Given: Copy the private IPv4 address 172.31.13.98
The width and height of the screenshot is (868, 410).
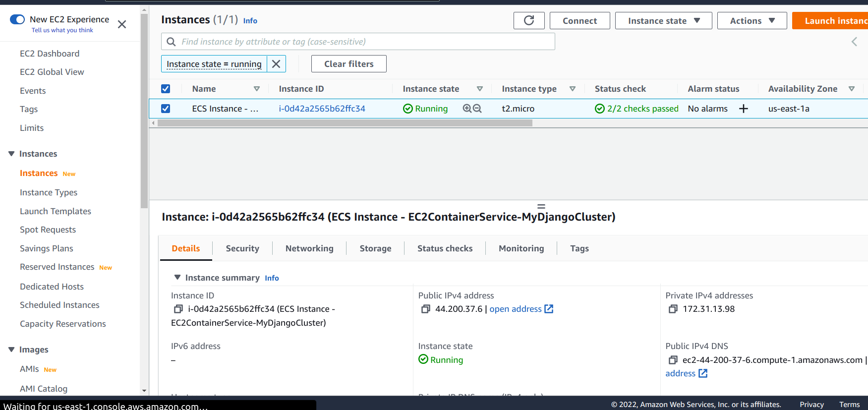Looking at the screenshot, I should pyautogui.click(x=673, y=309).
